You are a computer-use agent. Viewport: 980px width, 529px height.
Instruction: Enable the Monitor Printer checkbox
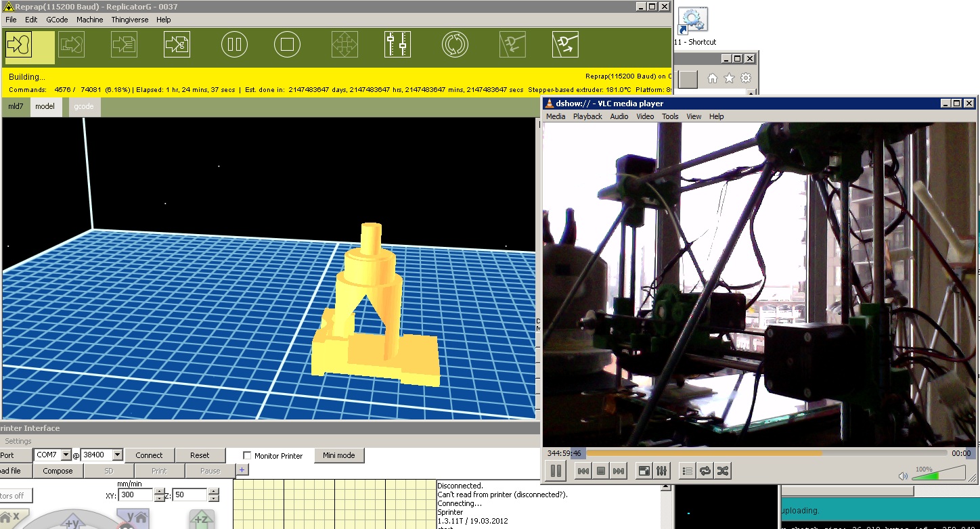[247, 456]
